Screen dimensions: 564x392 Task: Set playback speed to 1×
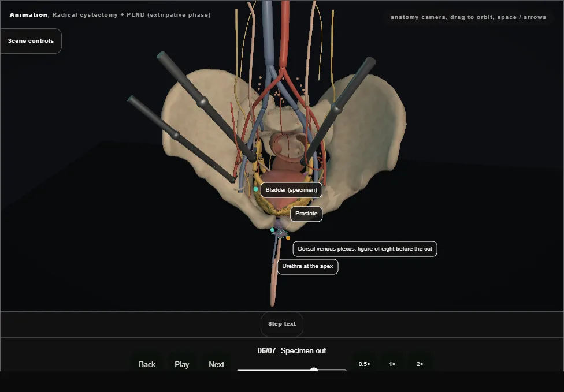pyautogui.click(x=392, y=364)
